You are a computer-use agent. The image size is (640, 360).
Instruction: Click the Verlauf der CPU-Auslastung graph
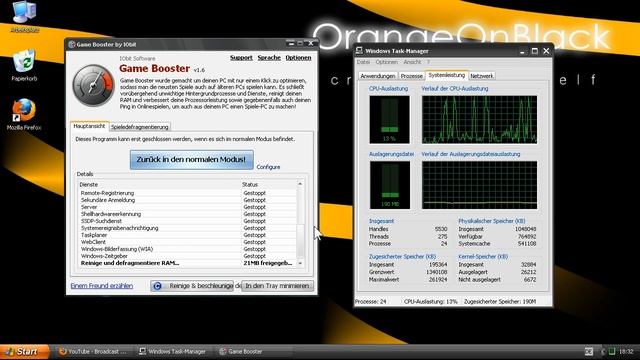480,119
